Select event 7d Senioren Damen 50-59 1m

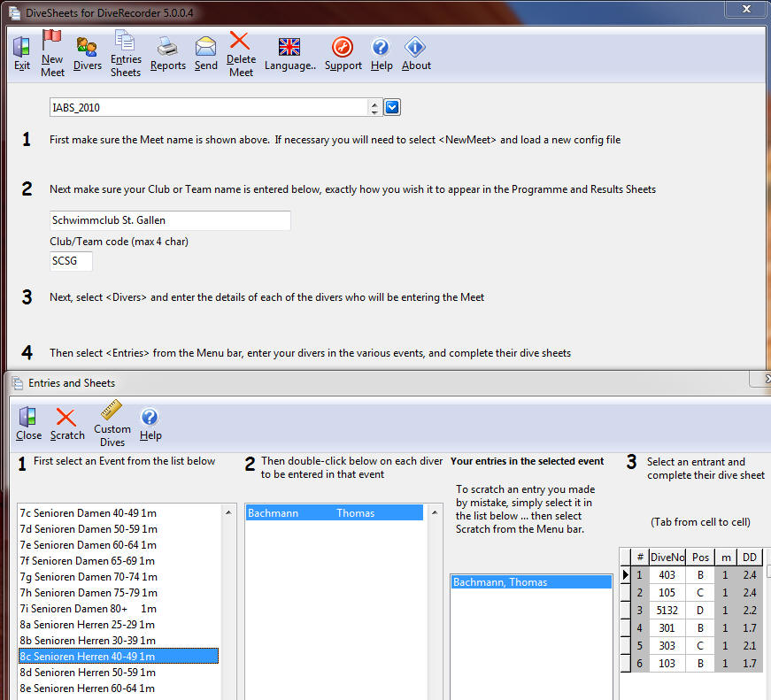click(x=119, y=529)
